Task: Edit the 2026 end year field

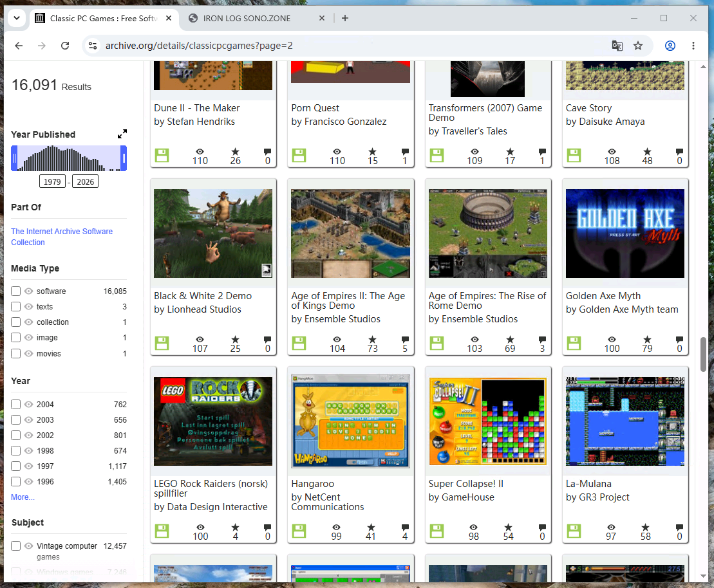Action: click(85, 181)
